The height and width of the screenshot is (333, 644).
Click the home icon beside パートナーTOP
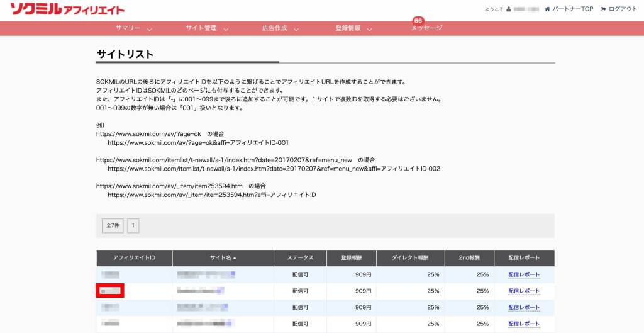[547, 9]
